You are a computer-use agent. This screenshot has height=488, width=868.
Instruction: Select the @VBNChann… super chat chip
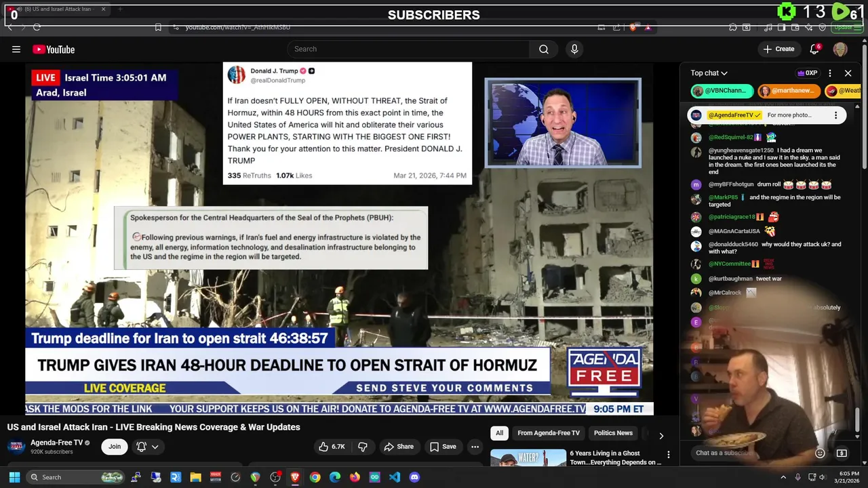722,91
